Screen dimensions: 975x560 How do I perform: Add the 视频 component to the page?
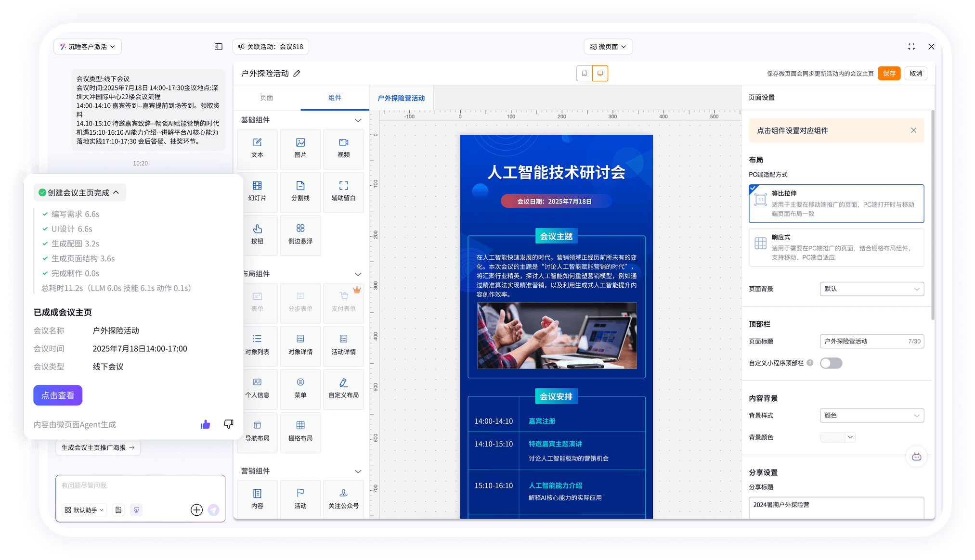(x=343, y=148)
